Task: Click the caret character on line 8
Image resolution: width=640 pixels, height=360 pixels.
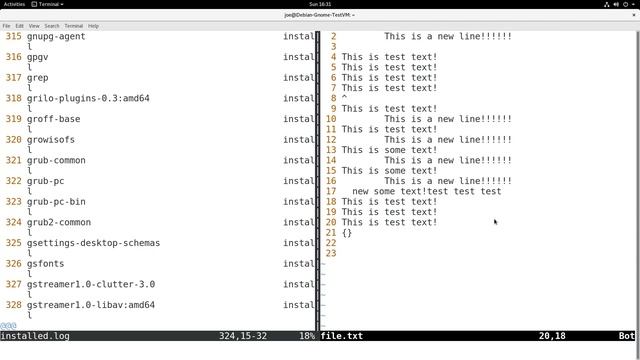Action: pyautogui.click(x=344, y=97)
